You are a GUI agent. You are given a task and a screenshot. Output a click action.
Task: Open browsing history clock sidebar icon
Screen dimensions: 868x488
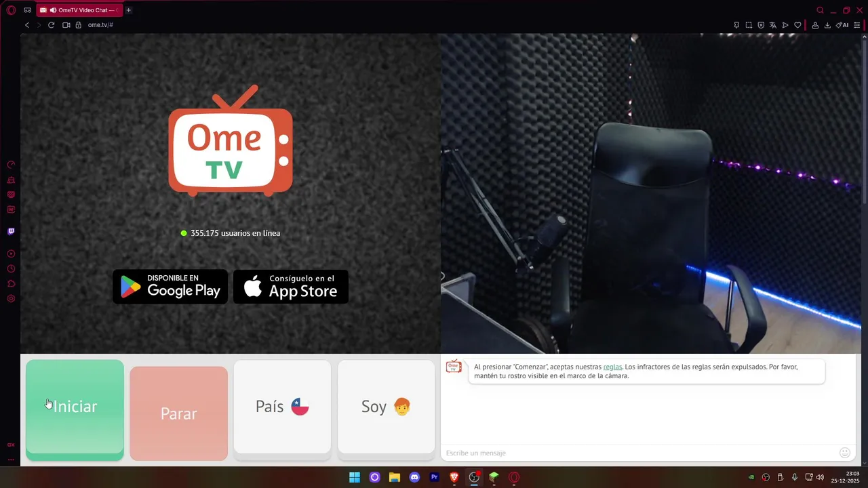(11, 268)
